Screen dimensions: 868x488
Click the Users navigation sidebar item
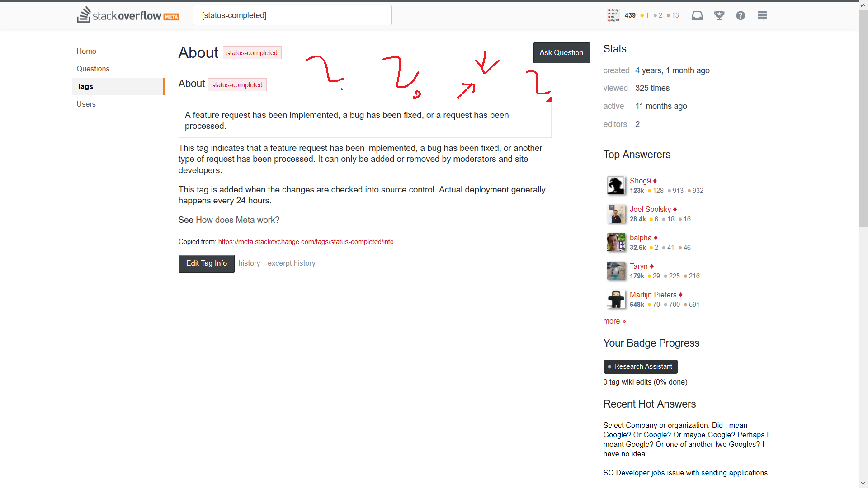86,104
